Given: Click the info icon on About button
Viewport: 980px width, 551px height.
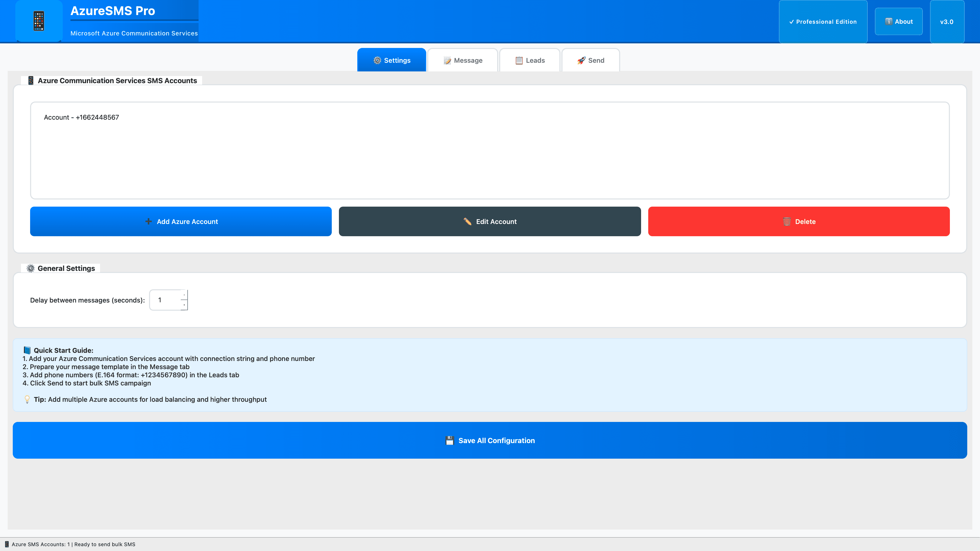Looking at the screenshot, I should 889,22.
